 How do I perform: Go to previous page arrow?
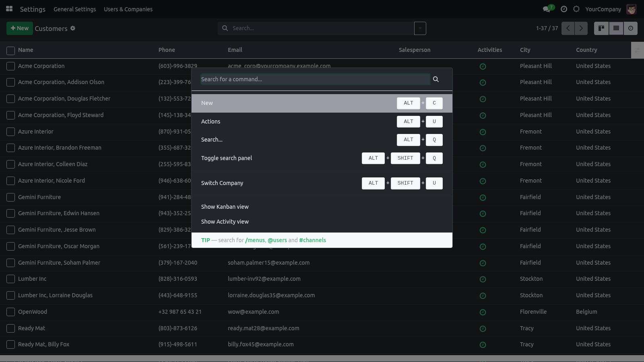point(568,28)
